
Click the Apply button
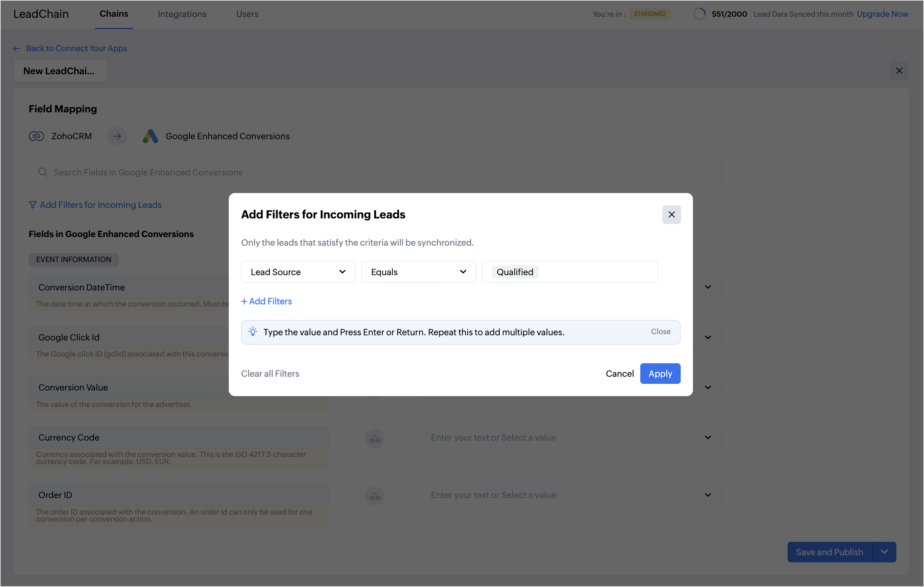[x=660, y=374]
